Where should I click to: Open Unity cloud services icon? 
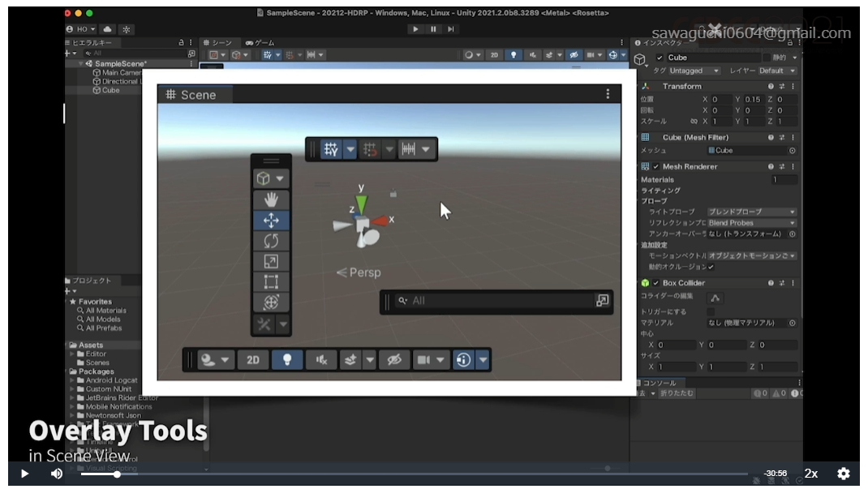[107, 28]
